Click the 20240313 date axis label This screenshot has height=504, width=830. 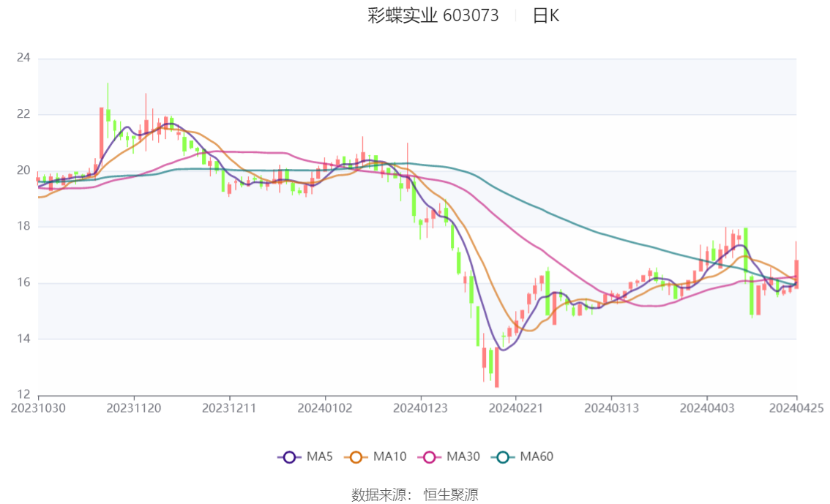[611, 408]
